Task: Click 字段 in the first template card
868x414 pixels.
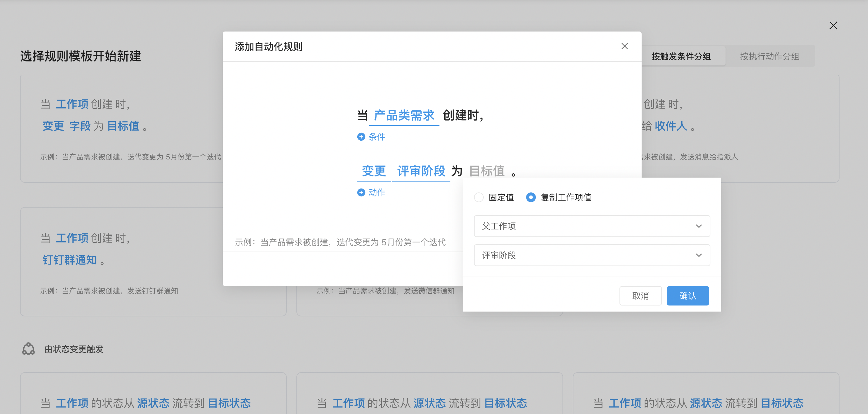Action: click(x=80, y=126)
